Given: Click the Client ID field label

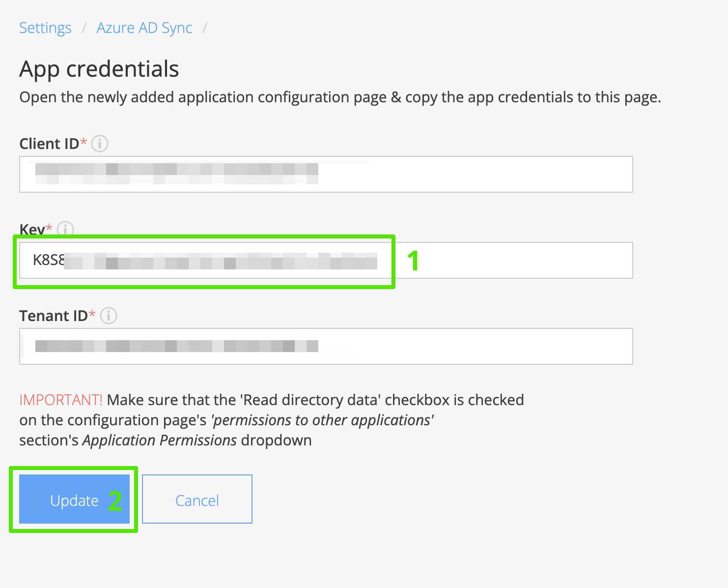Looking at the screenshot, I should tap(49, 144).
